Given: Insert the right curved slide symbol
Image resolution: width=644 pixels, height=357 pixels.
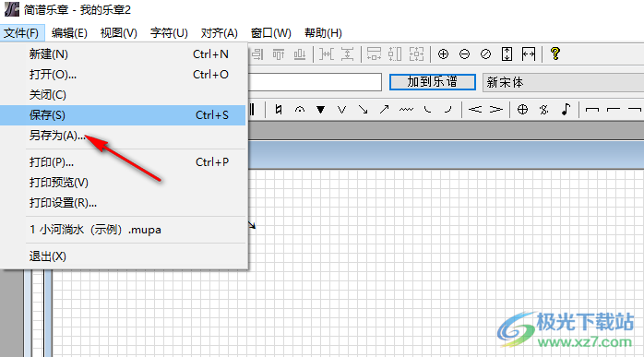Looking at the screenshot, I should pyautogui.click(x=448, y=109).
